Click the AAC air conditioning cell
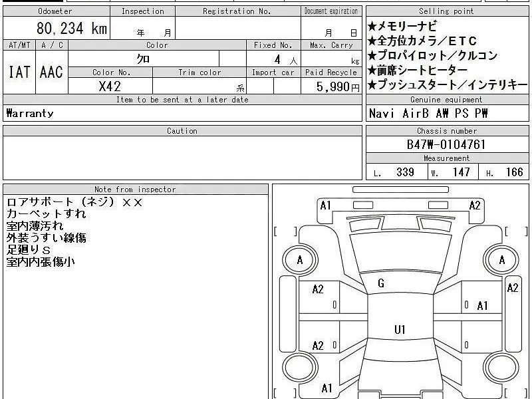Image resolution: width=532 pixels, height=399 pixels. click(51, 72)
